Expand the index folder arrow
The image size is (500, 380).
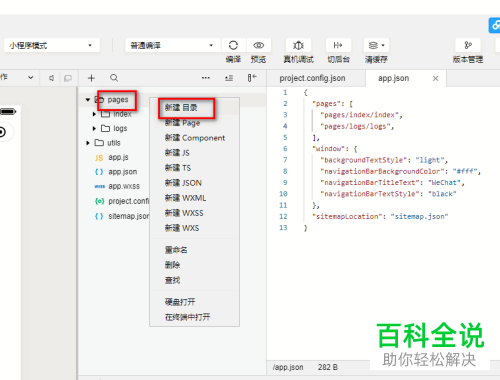click(x=94, y=114)
